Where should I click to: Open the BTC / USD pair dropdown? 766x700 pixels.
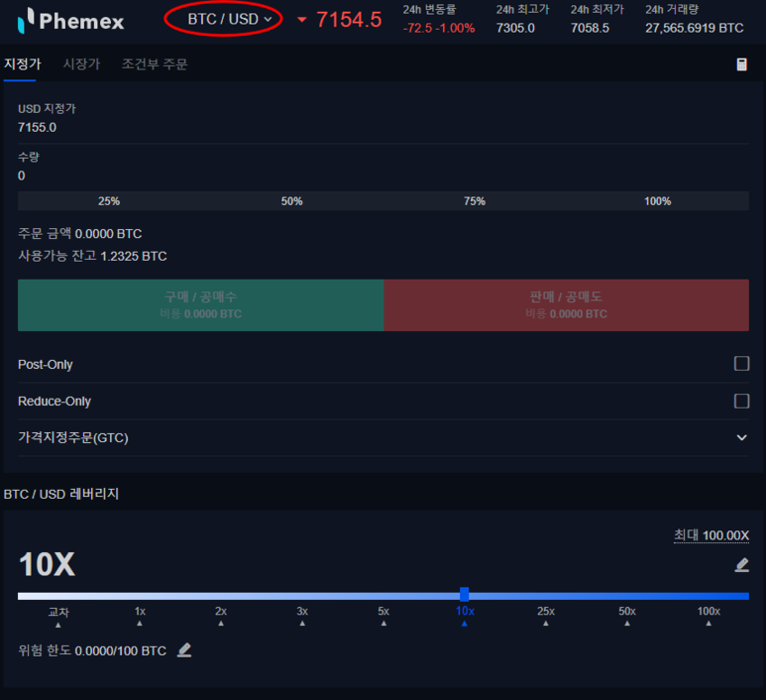[x=230, y=19]
